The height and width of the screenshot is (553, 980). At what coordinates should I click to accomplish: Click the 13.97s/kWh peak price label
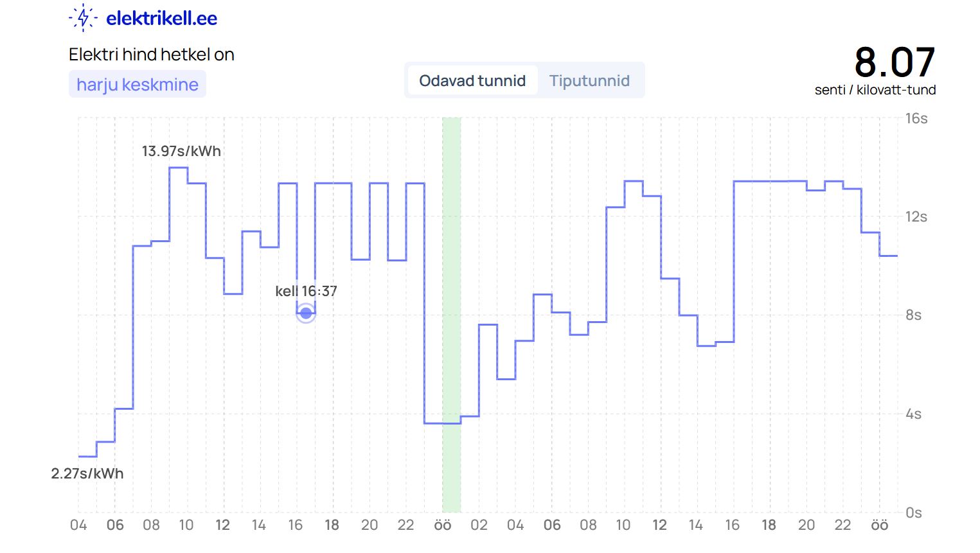coord(181,151)
